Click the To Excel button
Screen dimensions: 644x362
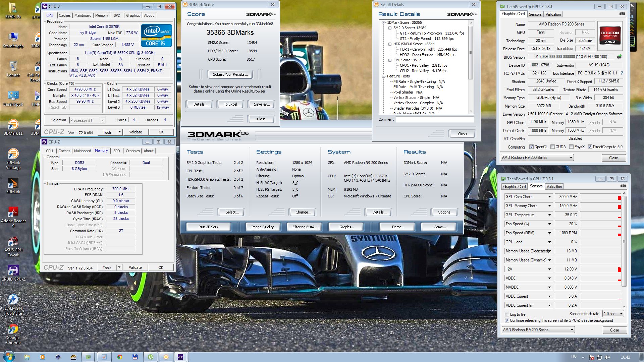[230, 104]
